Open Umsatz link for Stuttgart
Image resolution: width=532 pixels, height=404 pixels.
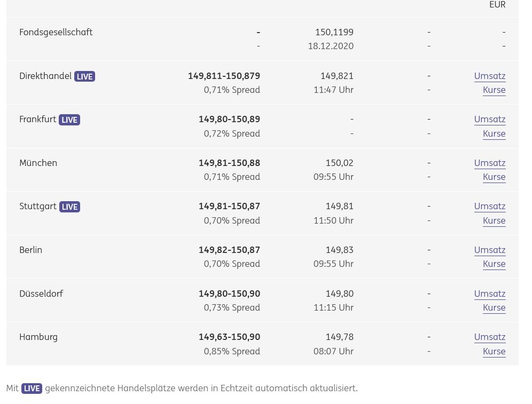tap(489, 206)
